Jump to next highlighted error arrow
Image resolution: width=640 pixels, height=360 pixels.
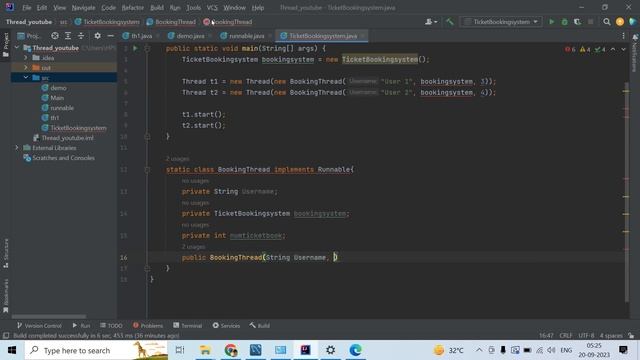coord(623,49)
